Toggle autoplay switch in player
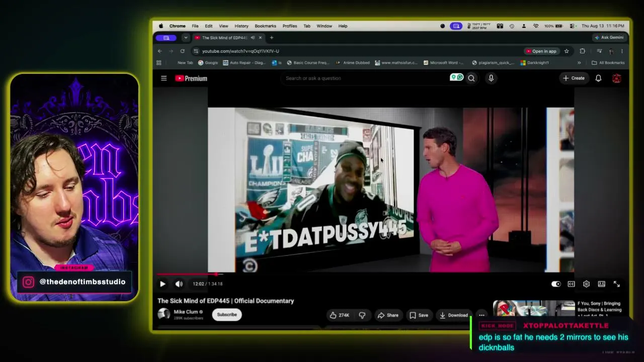This screenshot has height=362, width=644. click(x=556, y=284)
